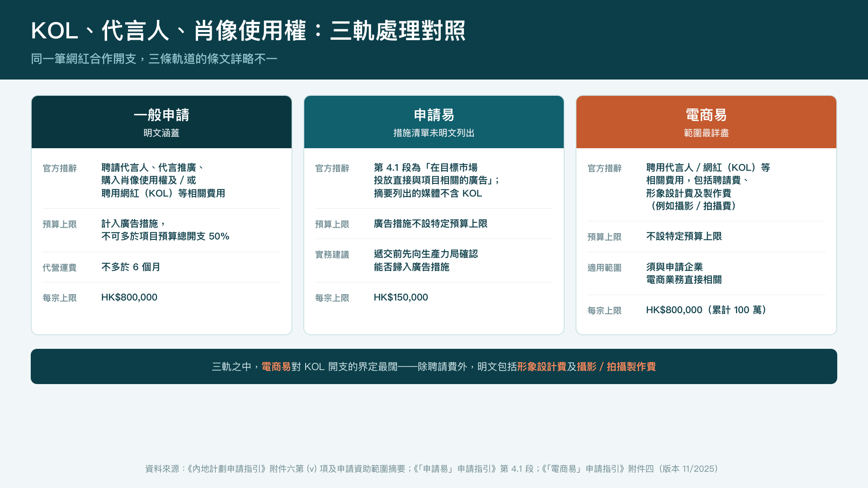
Task: Click the HK$150,000 value
Action: pos(401,297)
